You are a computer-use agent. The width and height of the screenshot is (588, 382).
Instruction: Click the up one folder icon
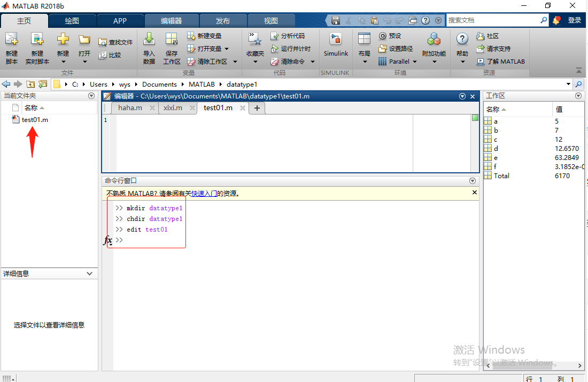[30, 84]
